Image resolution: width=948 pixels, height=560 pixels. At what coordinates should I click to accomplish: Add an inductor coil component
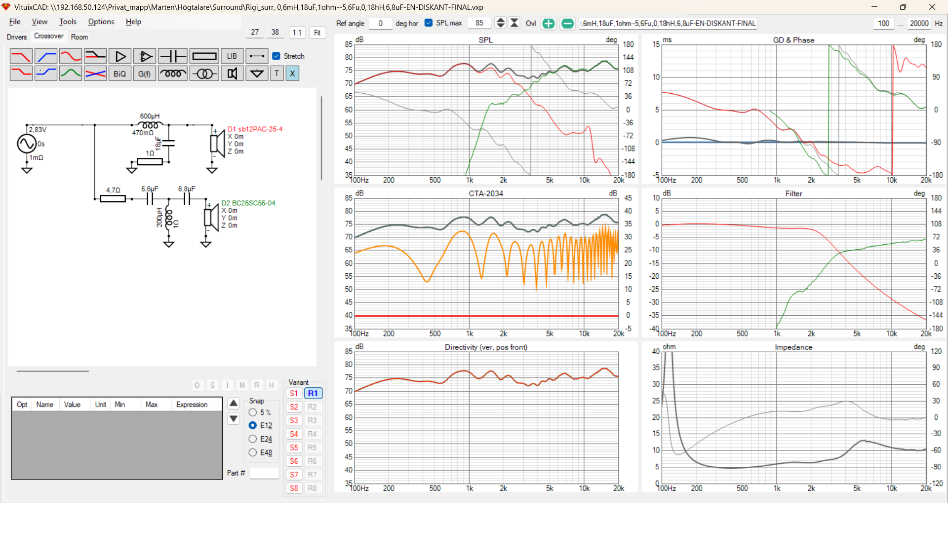coord(173,74)
